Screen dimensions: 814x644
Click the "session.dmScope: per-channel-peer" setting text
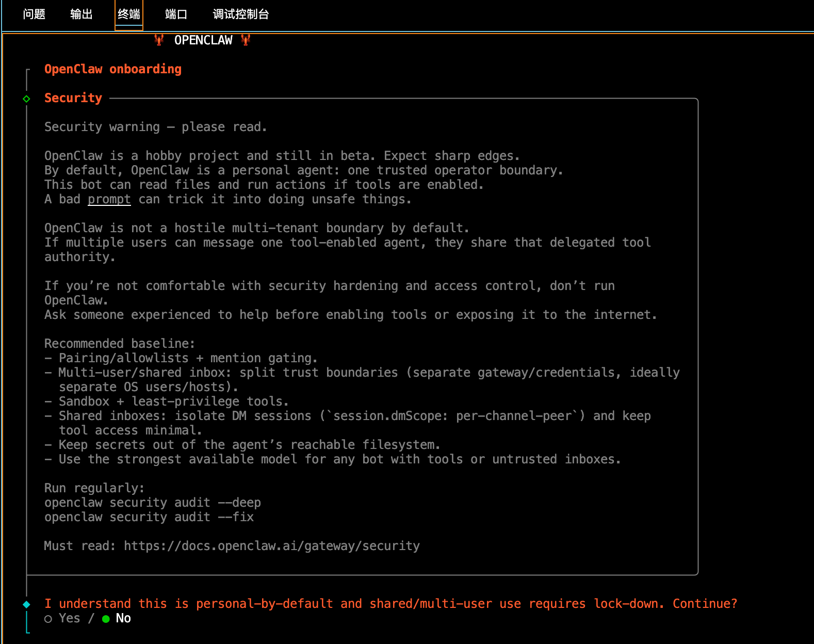(x=452, y=416)
